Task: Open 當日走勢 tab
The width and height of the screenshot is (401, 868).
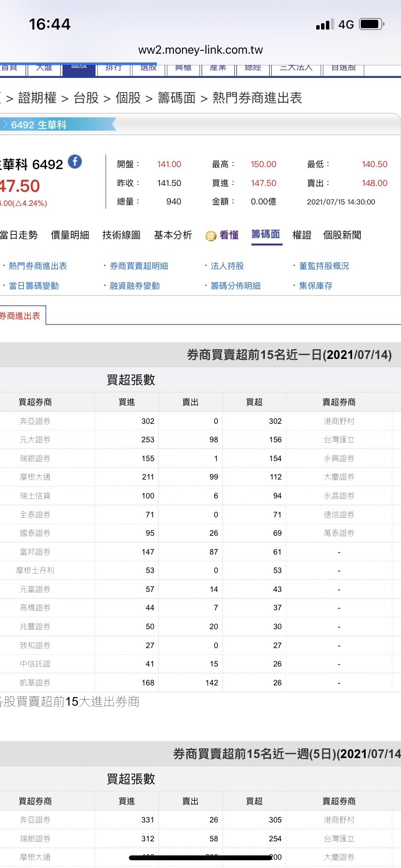Action: pos(19,235)
